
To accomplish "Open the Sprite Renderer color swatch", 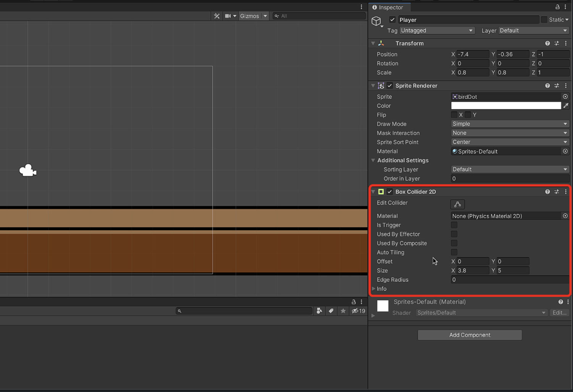I will click(x=506, y=106).
